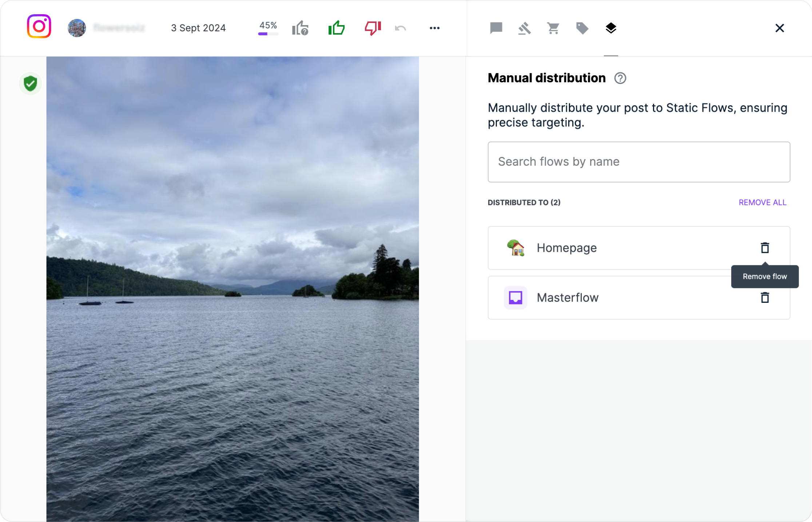Reject the post with red thumbs-down
Screen dimensions: 812x522
pos(373,28)
